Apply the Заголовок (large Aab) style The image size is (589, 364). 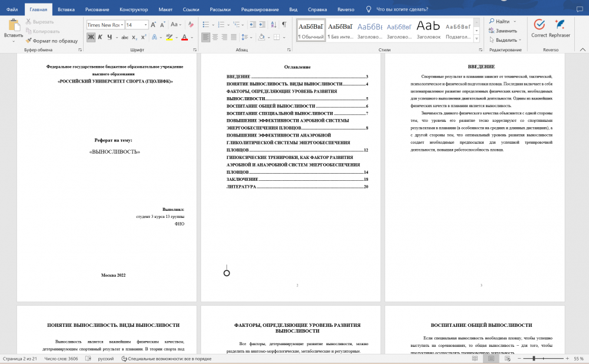429,29
